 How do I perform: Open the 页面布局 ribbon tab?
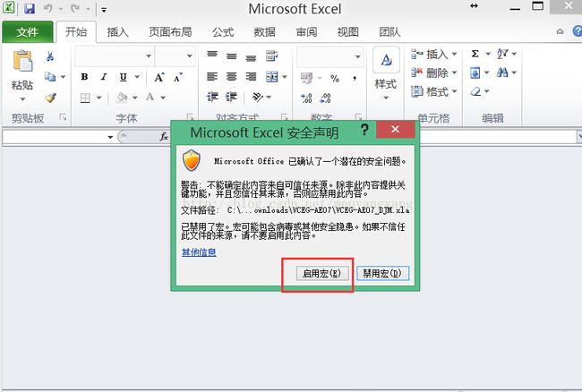click(x=170, y=32)
